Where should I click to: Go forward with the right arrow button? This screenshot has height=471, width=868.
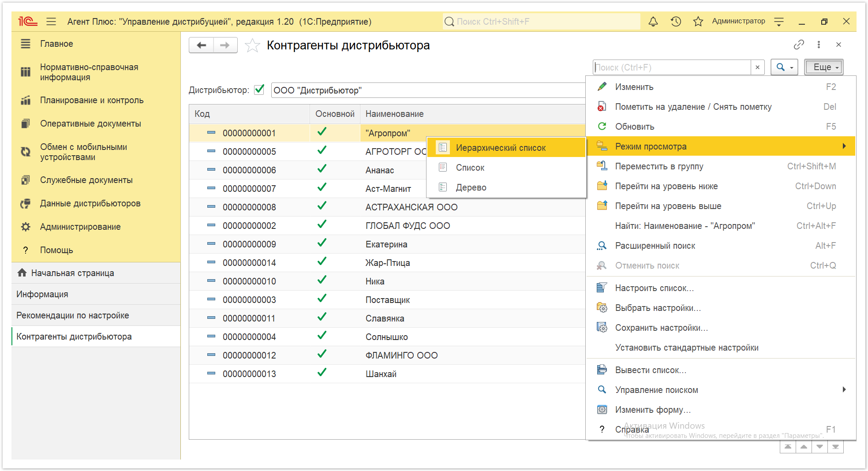click(225, 45)
